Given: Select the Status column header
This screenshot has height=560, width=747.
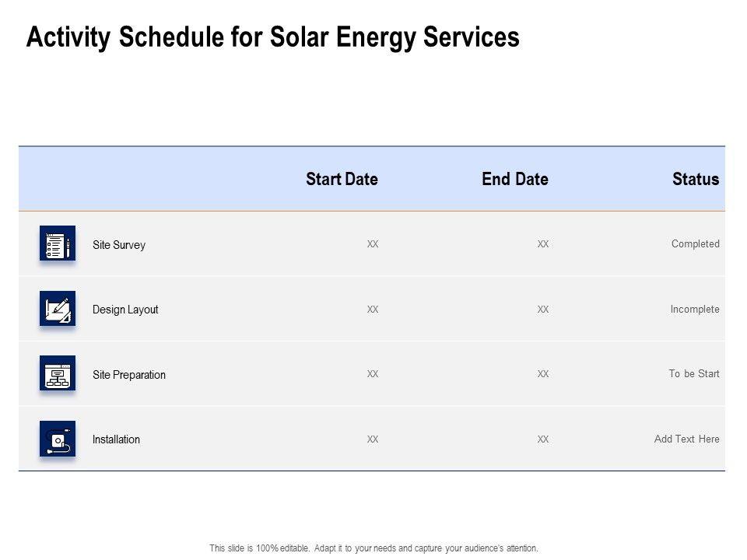Looking at the screenshot, I should tap(696, 180).
